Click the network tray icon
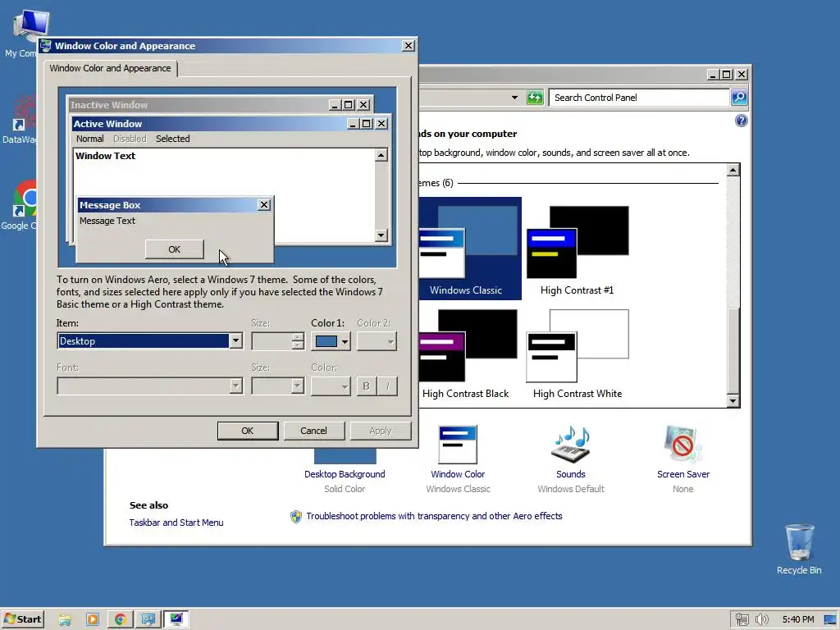The image size is (840, 630). (x=742, y=620)
